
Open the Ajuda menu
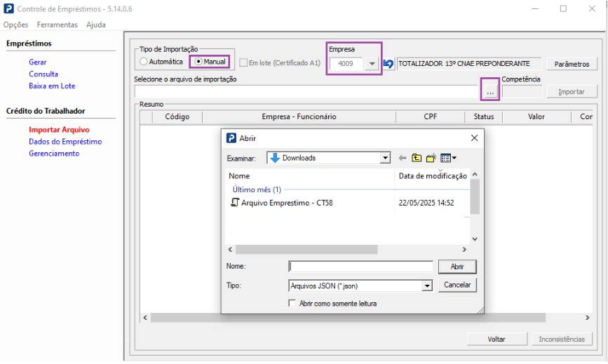96,25
